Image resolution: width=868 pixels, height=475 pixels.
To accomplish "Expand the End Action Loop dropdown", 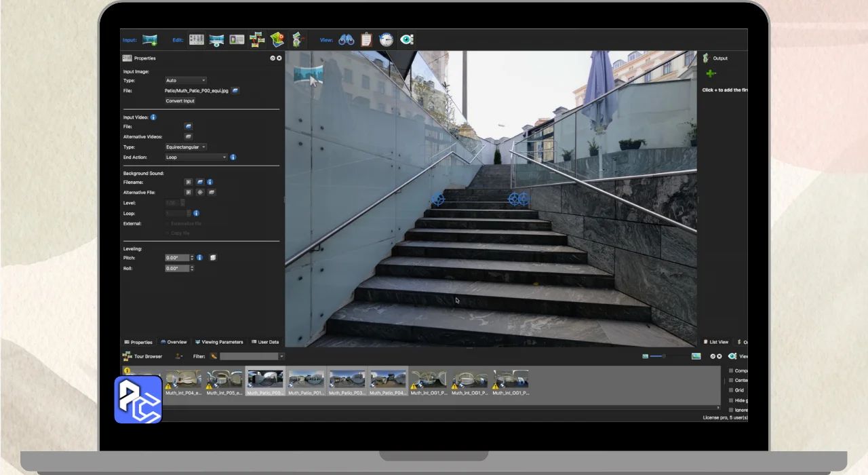I will 196,157.
